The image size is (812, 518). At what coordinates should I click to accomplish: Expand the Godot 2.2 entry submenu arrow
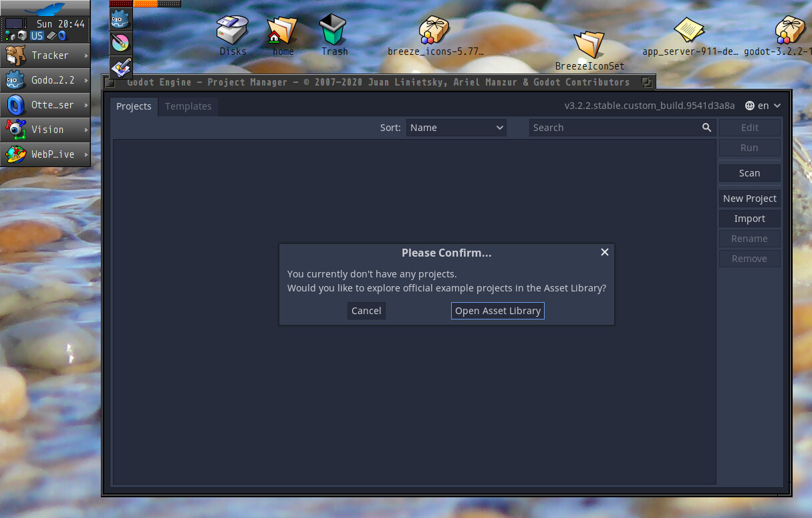(x=87, y=80)
